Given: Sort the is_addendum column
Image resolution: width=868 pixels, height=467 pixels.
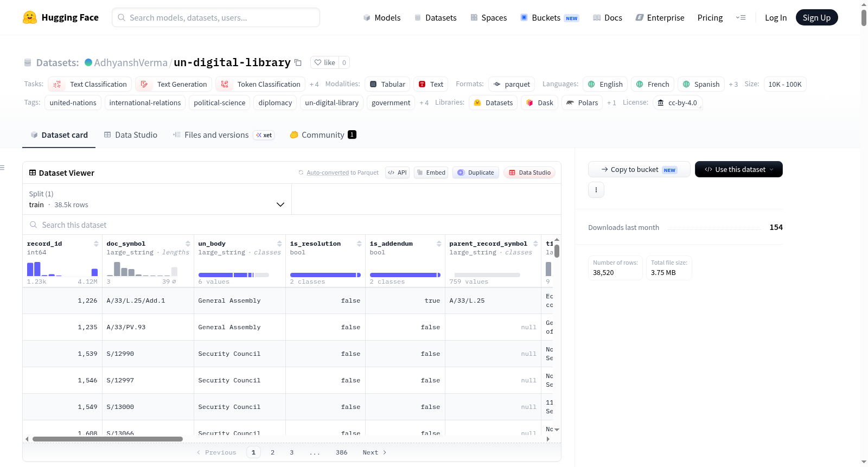Looking at the screenshot, I should point(439,244).
